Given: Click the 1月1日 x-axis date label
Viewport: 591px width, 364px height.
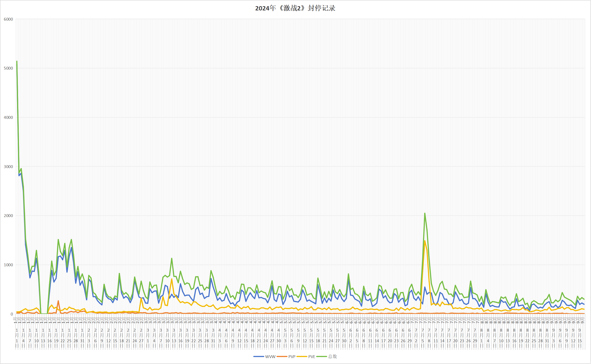Looking at the screenshot, I should 17,338.
